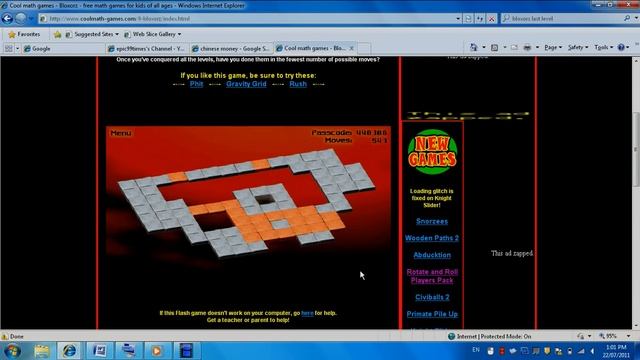640x360 pixels.
Task: Click the Quick Tabs grid icon
Action: click(9, 48)
